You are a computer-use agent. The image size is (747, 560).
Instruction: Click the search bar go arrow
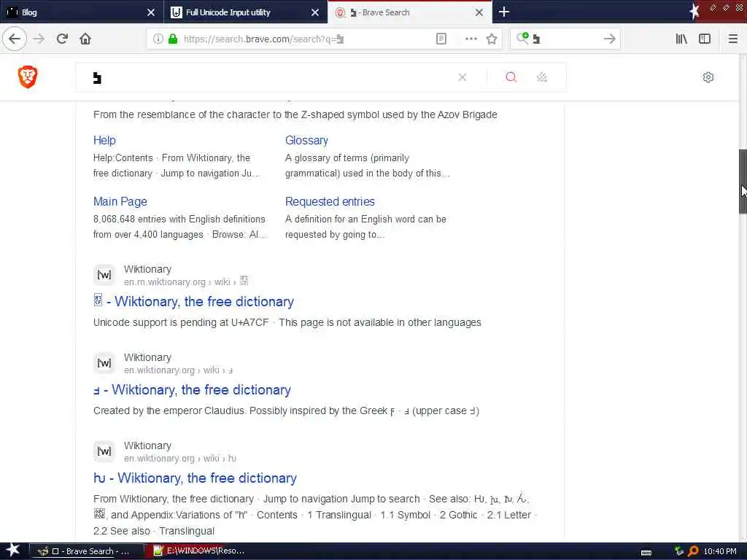click(609, 39)
